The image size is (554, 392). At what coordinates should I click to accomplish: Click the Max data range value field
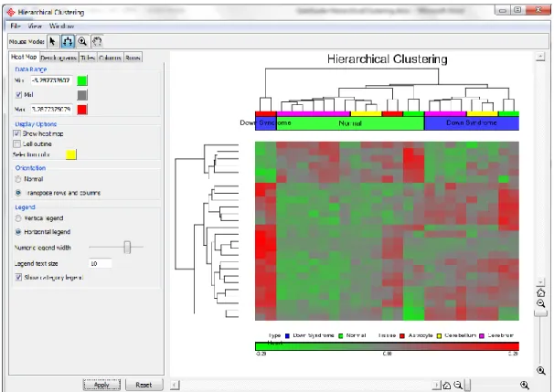[51, 110]
